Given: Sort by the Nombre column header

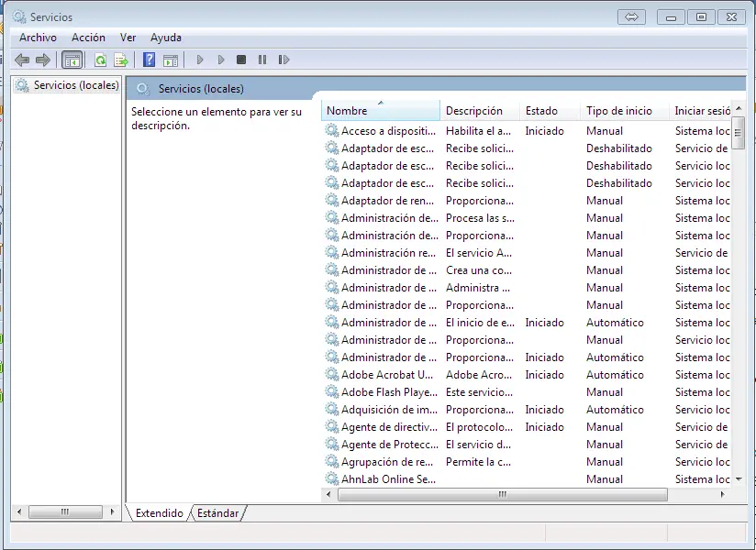Looking at the screenshot, I should click(x=381, y=111).
